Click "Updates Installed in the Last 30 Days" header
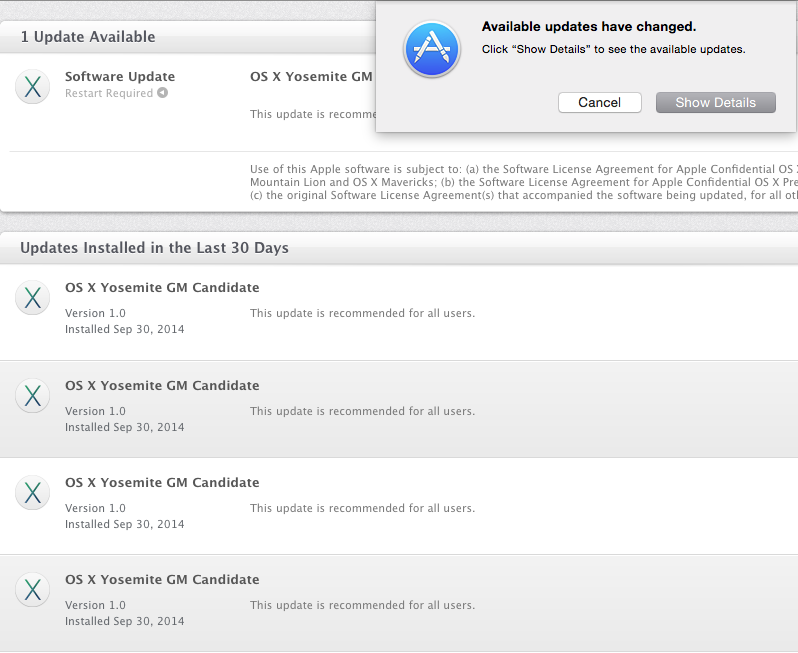This screenshot has height=653, width=798. pos(154,248)
